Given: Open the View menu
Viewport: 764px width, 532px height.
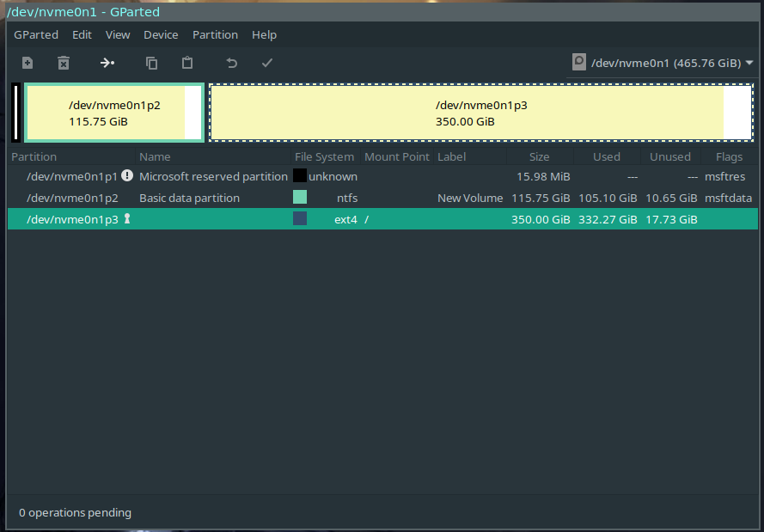Looking at the screenshot, I should point(118,35).
